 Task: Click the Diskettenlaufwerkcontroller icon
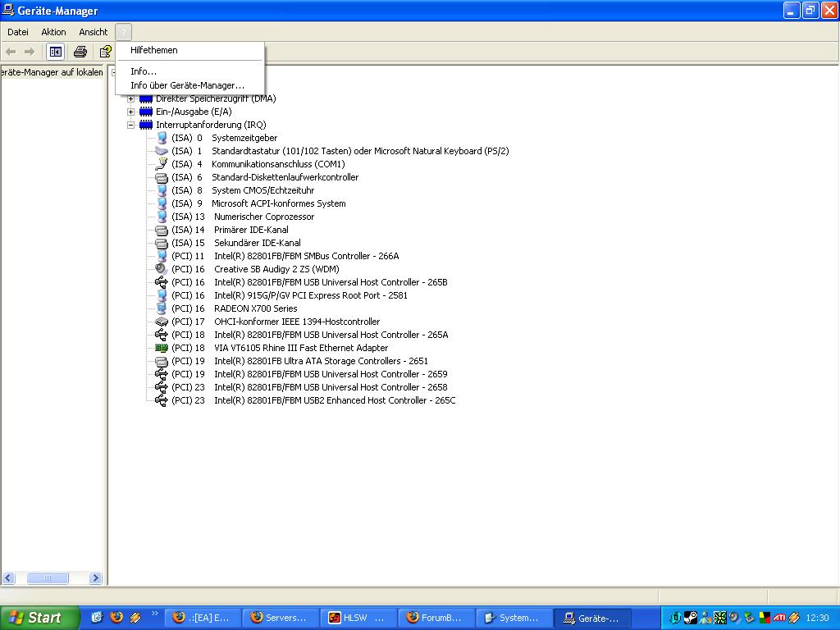click(162, 177)
